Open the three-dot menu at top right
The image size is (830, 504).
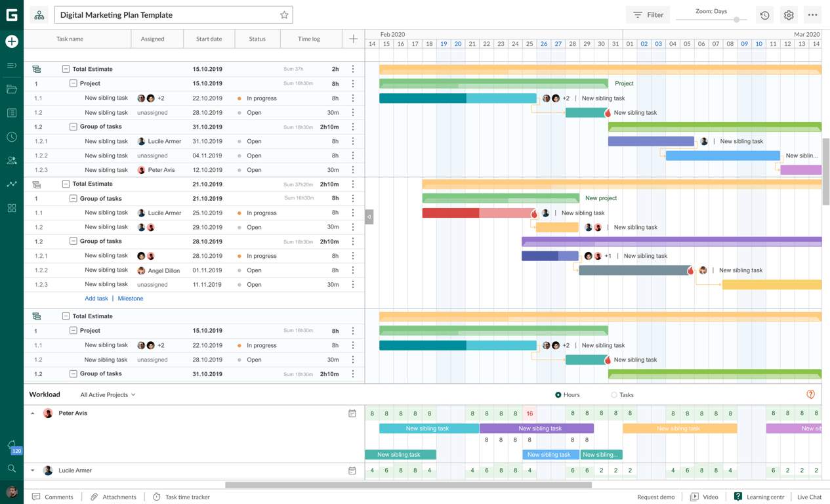pos(812,14)
